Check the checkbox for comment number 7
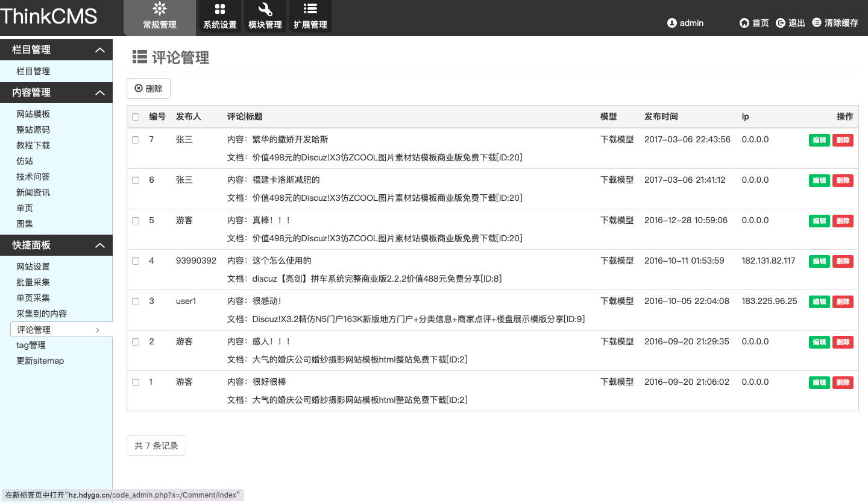This screenshot has width=868, height=503. [x=136, y=140]
